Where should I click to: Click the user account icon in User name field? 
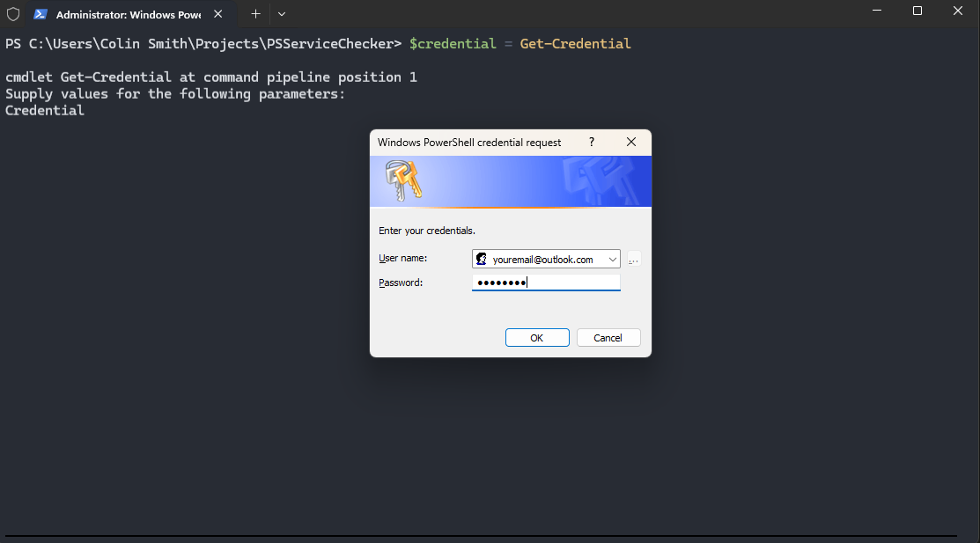pos(482,259)
